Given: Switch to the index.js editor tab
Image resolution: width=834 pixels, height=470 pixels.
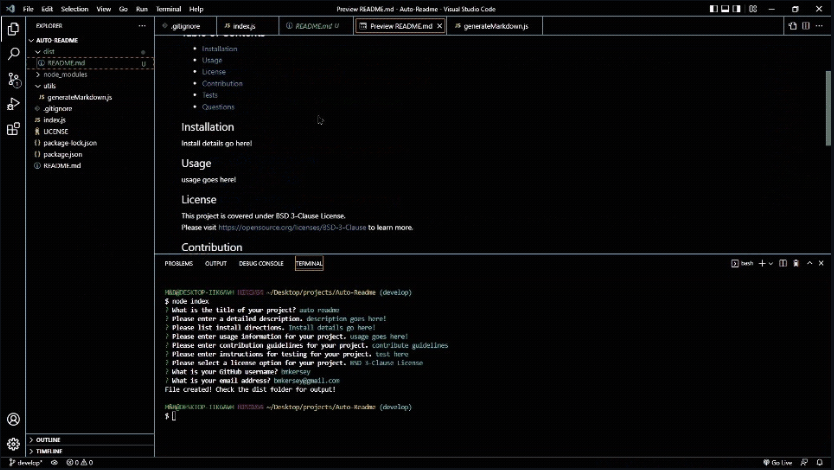Looking at the screenshot, I should point(247,26).
